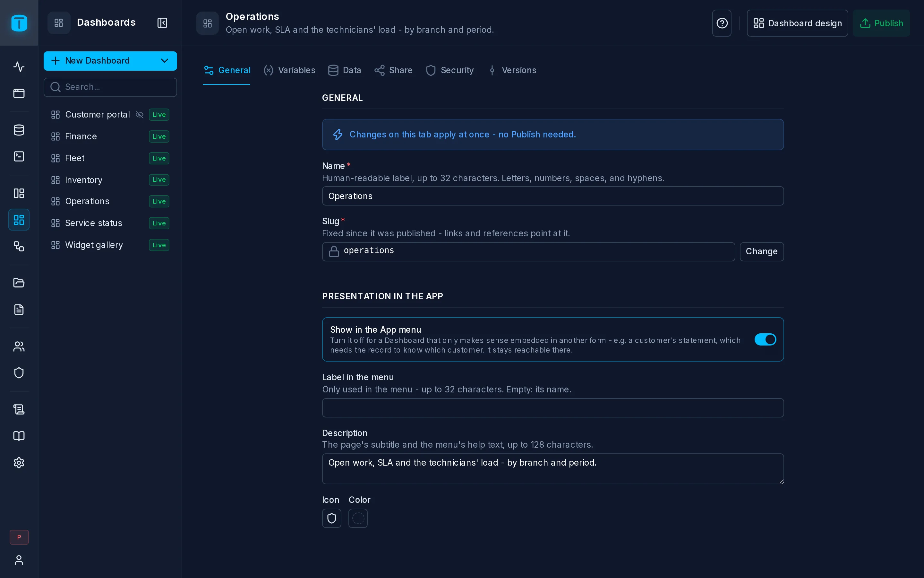Open the book documentation icon
The width and height of the screenshot is (924, 578).
19,436
